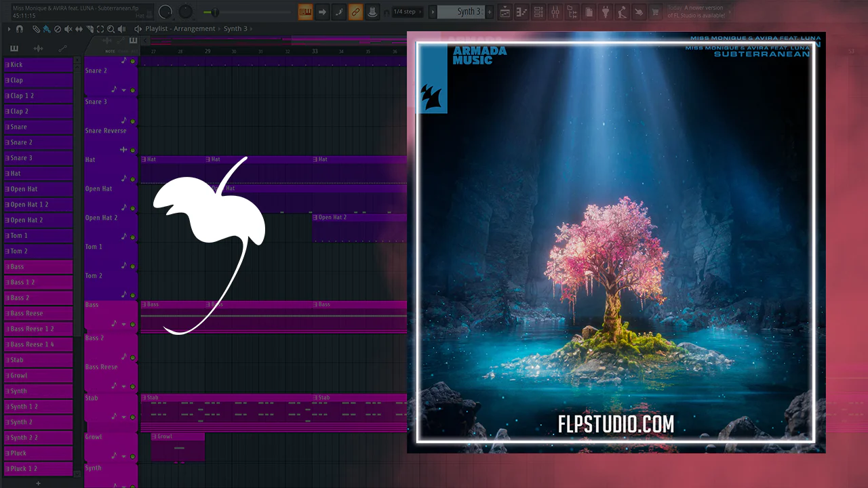
Task: Select the NOTE track header tab
Action: coord(110,51)
